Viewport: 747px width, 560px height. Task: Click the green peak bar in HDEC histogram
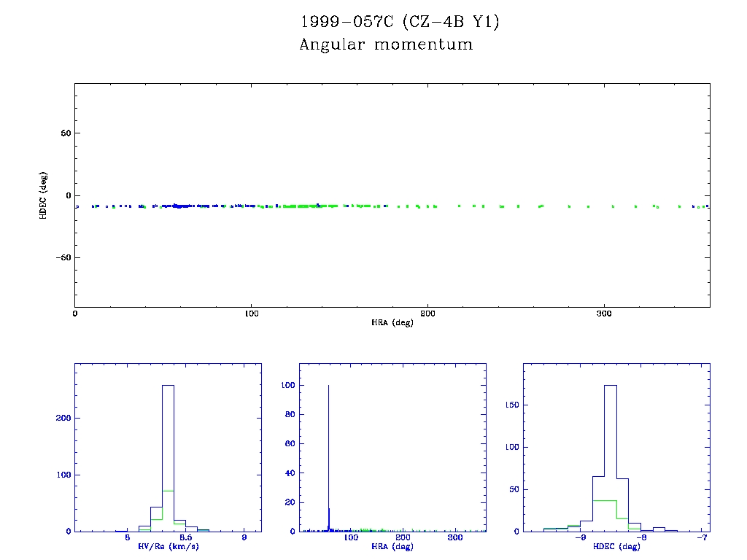point(605,515)
